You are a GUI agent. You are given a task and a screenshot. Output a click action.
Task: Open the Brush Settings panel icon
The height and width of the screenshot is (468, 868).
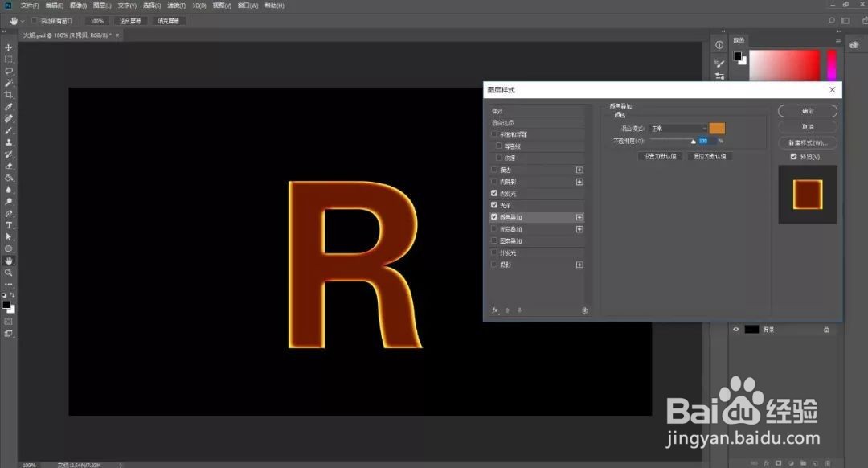click(719, 64)
